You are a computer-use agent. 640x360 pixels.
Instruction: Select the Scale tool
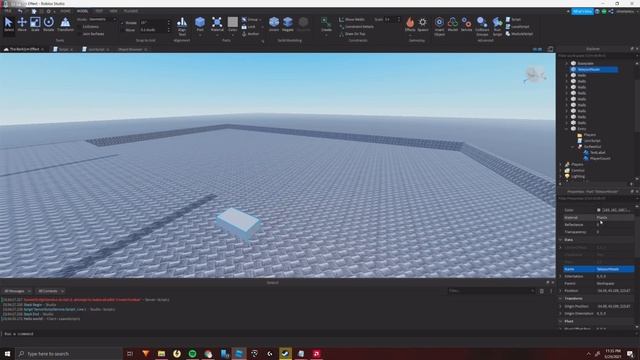coord(35,24)
